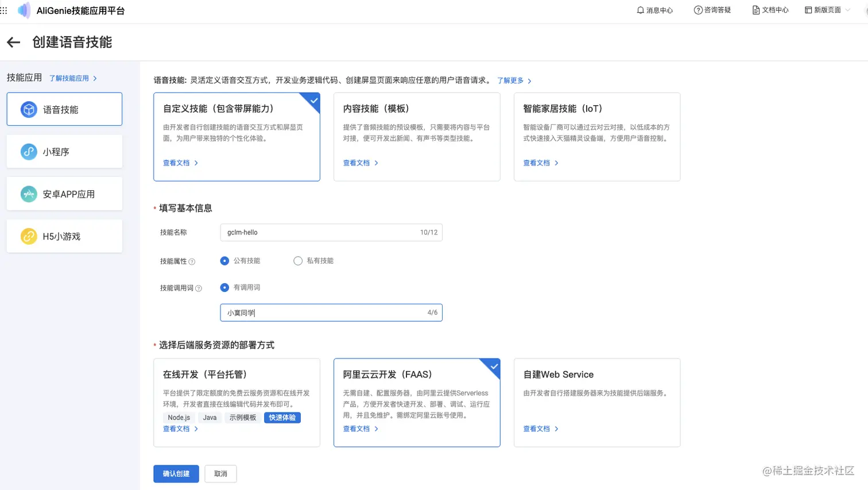Image resolution: width=868 pixels, height=490 pixels.
Task: Open 查看文档 under 内容技能
Action: [x=361, y=163]
